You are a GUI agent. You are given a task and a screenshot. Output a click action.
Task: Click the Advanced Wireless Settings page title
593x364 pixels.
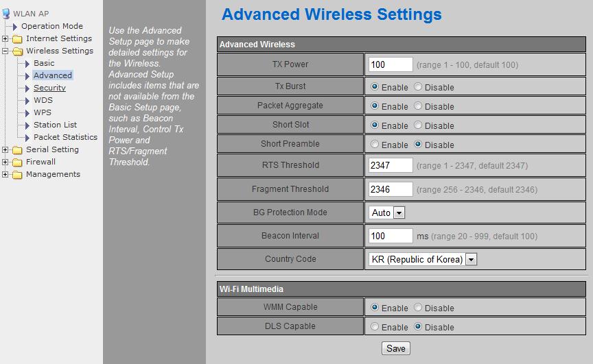[332, 14]
